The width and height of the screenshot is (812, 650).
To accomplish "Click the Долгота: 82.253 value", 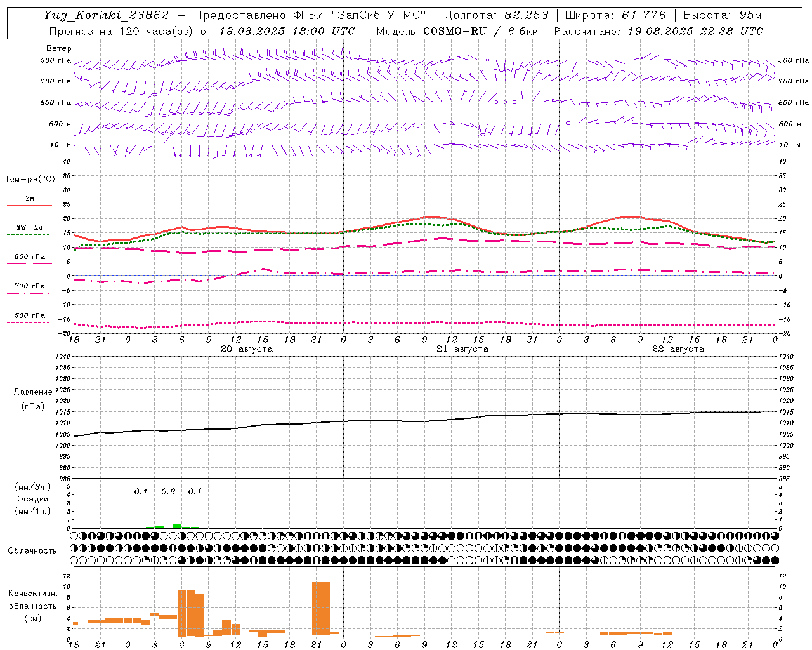I will coord(496,15).
